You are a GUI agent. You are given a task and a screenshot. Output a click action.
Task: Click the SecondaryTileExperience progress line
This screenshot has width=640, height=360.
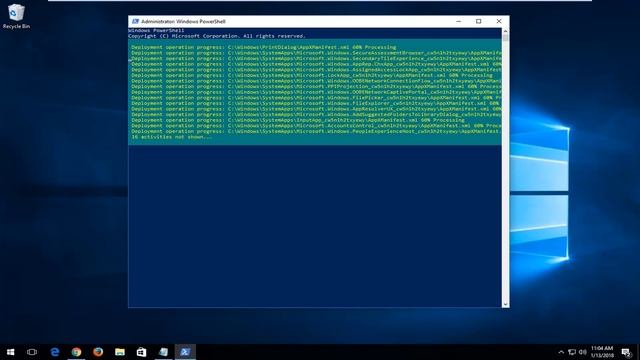(316, 58)
